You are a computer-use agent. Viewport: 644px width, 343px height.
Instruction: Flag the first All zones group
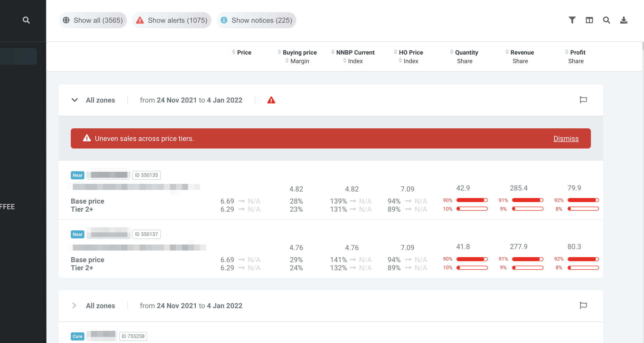point(583,100)
